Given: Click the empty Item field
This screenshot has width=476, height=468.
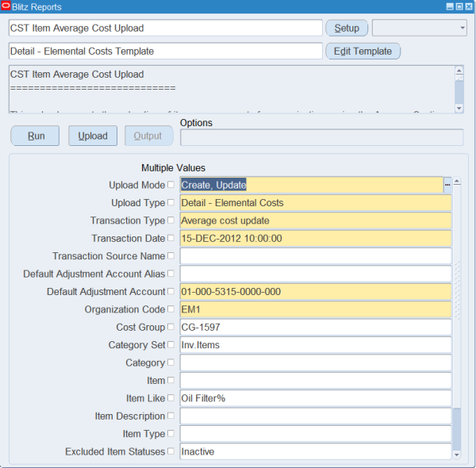Looking at the screenshot, I should (316, 380).
